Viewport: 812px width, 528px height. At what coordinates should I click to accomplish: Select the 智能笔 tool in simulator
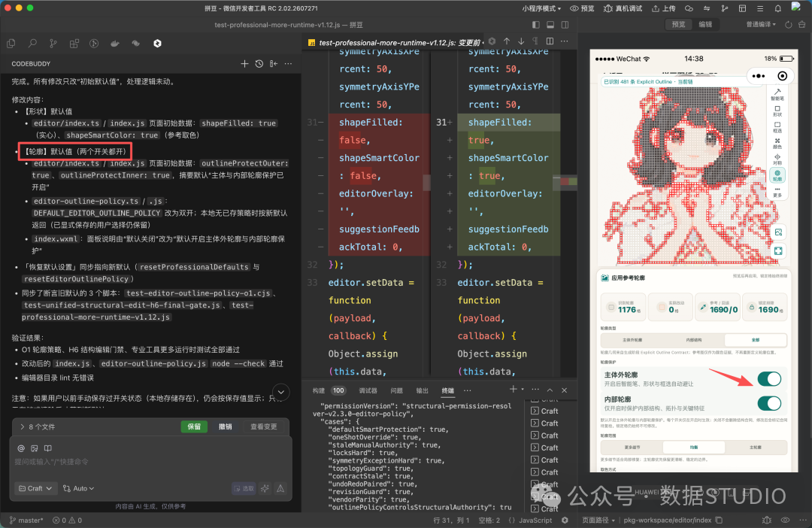tap(777, 94)
